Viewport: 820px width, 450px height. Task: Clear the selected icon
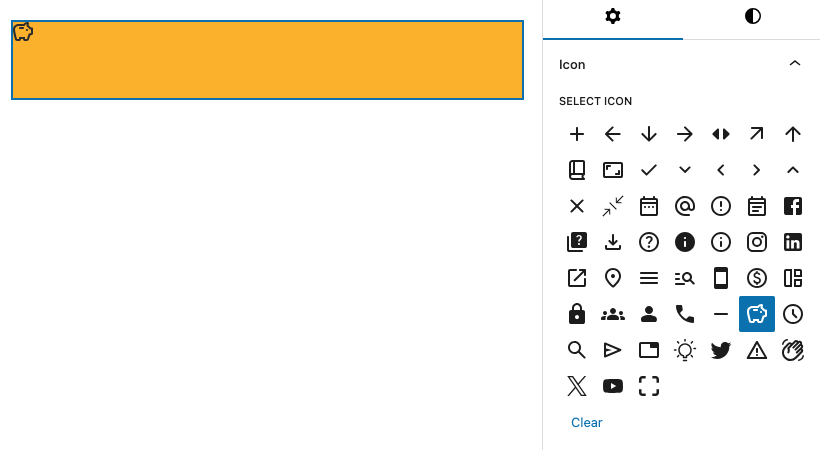(587, 422)
